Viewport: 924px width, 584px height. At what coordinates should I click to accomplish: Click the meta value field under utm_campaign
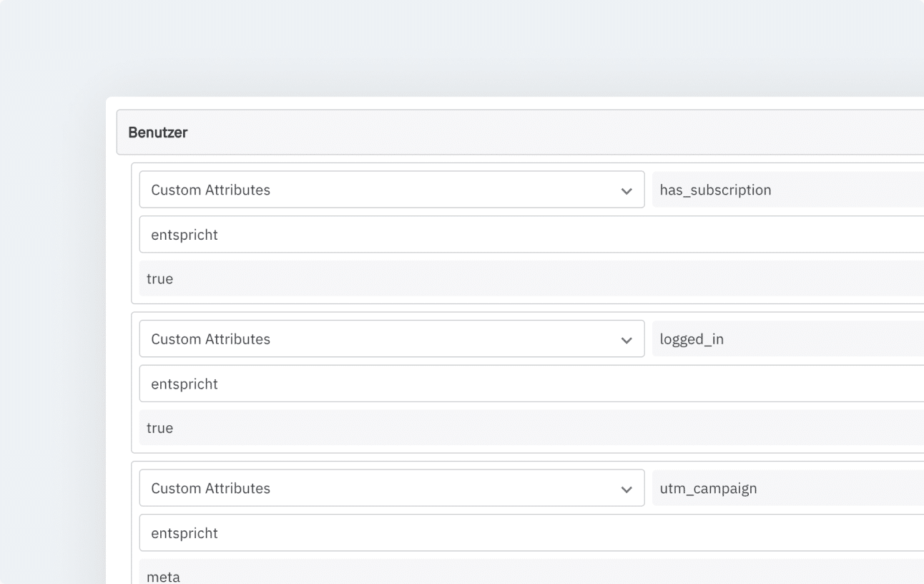(529, 575)
